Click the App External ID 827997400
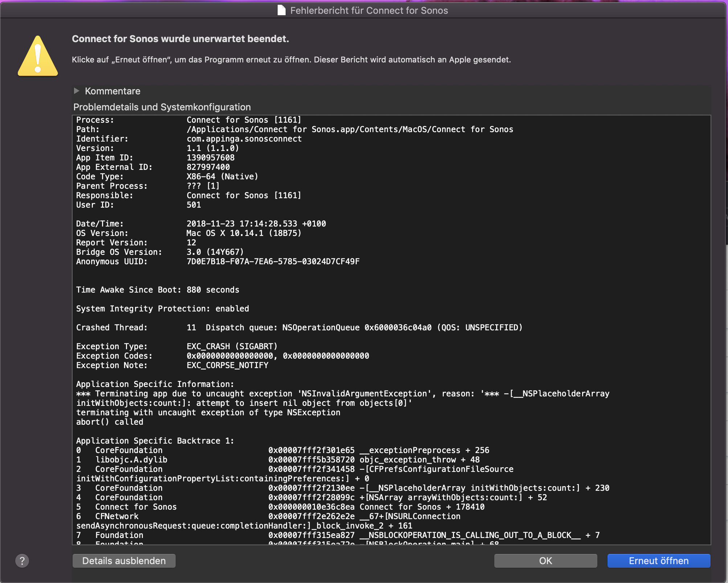This screenshot has width=728, height=583. pyautogui.click(x=208, y=167)
